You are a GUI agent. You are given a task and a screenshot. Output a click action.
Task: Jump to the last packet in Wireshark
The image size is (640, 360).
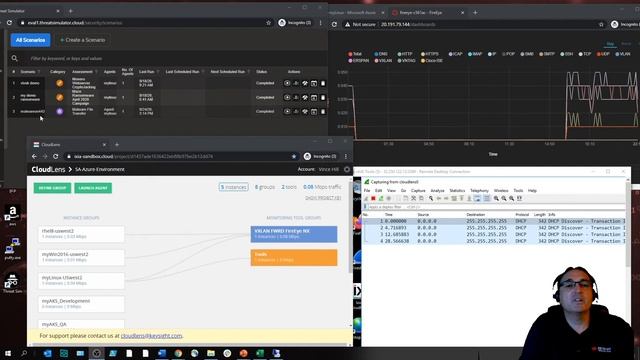coord(469,198)
